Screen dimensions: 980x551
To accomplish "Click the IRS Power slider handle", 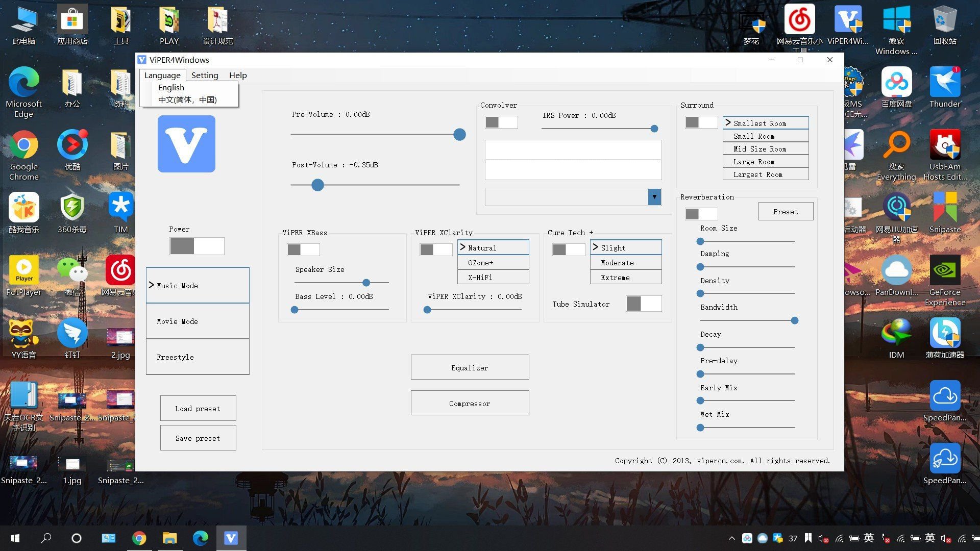I will pyautogui.click(x=654, y=129).
